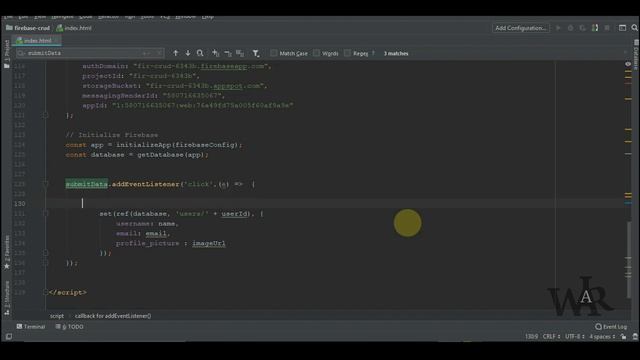Jump to previous search occurrence arrow
Screen dimensions: 640x360
pos(176,53)
